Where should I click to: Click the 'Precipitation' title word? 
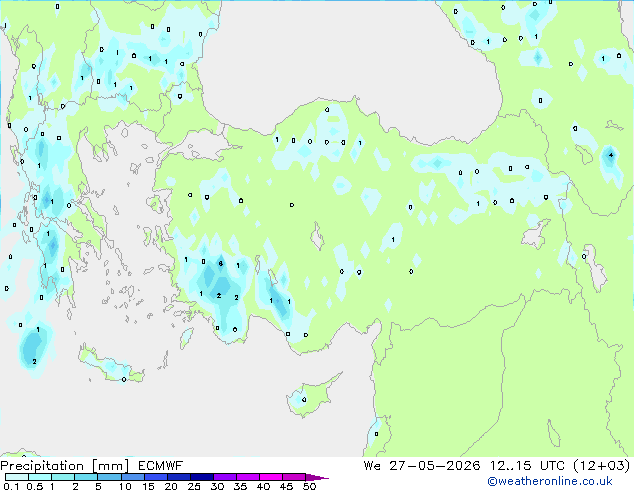[x=42, y=466]
